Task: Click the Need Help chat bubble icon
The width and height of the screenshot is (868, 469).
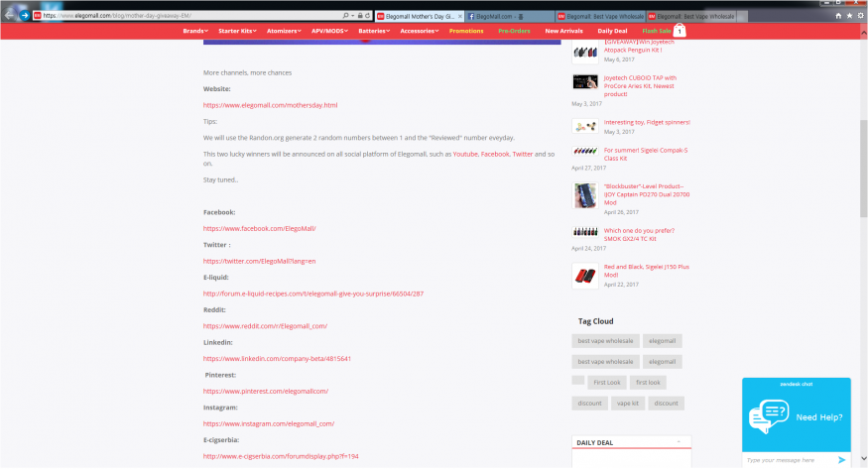Action: [769, 416]
